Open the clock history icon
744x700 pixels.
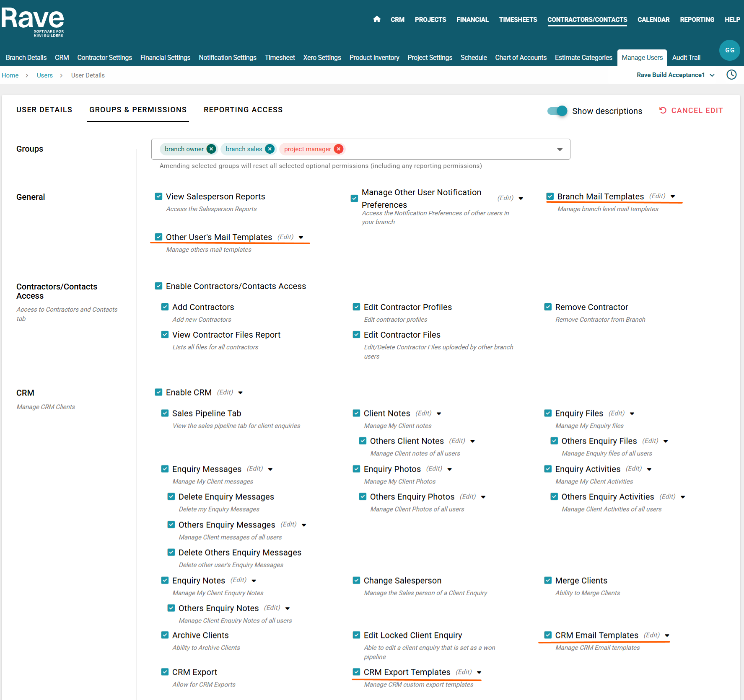tap(731, 75)
